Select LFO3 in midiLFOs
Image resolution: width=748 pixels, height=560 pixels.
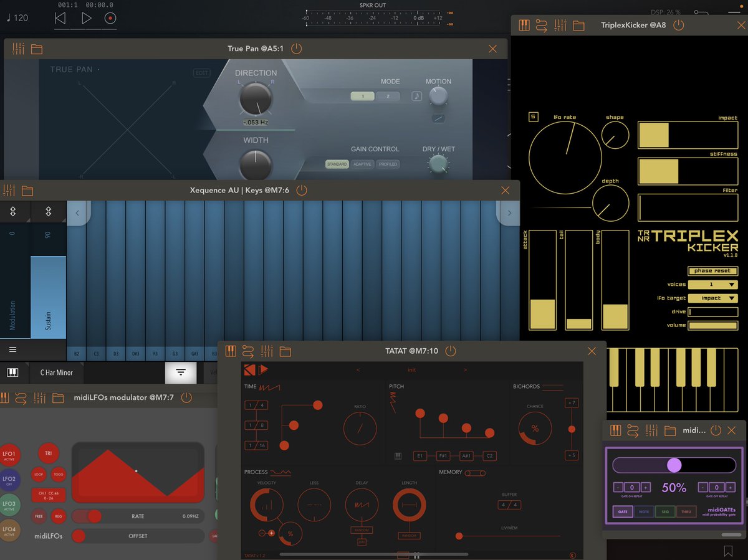click(9, 505)
